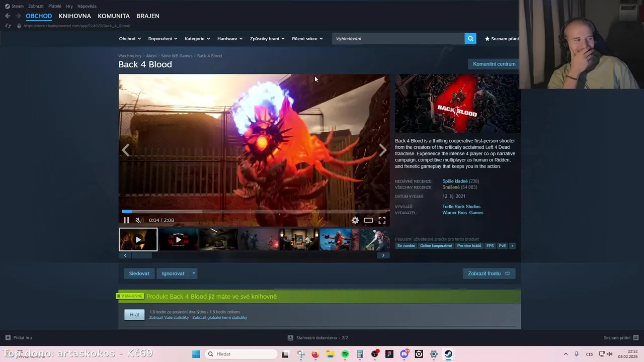
Task: Open Firefox from the taskbar
Action: [315, 354]
